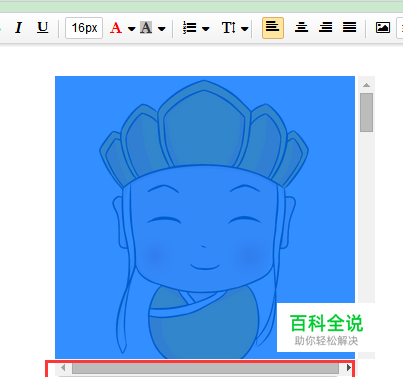This screenshot has width=403, height=377.
Task: Insert an image
Action: [383, 28]
